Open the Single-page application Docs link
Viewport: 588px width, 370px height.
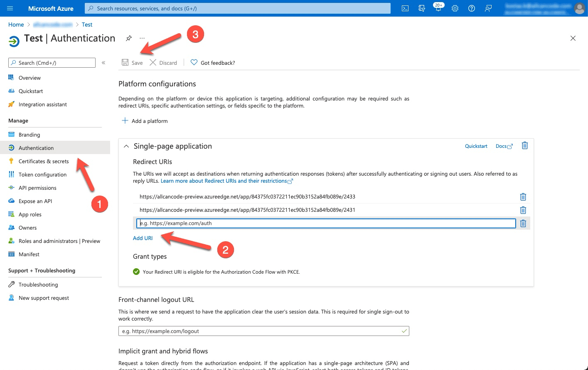[504, 146]
